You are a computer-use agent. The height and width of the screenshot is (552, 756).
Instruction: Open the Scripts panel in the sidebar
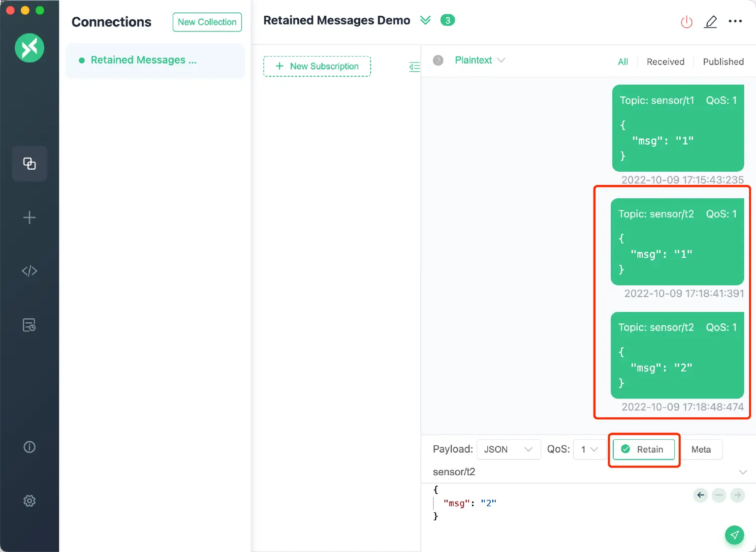click(29, 271)
